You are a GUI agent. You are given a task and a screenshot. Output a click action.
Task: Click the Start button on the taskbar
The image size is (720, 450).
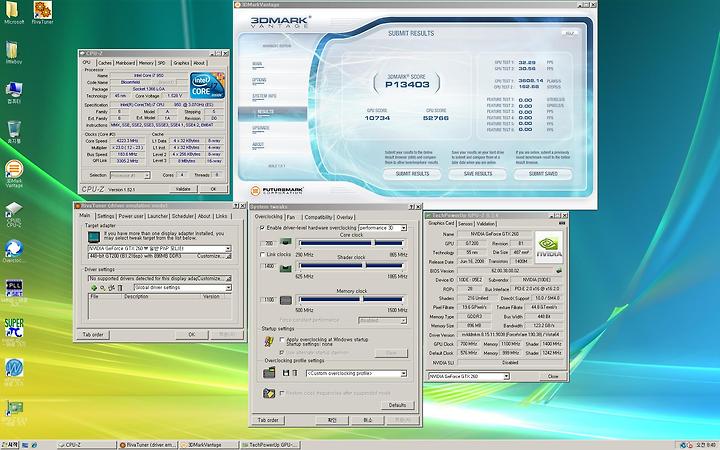(10, 444)
